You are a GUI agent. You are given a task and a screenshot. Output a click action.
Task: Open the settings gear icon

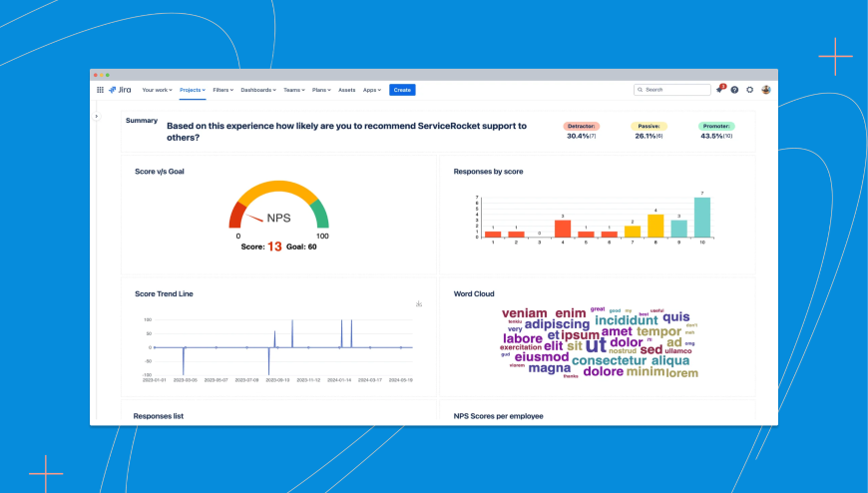click(x=750, y=90)
